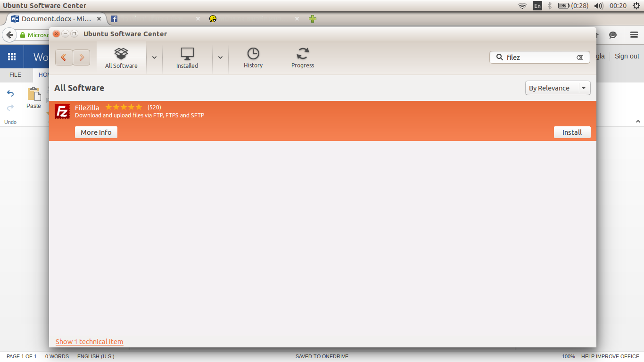Open More Info for FileZilla
This screenshot has width=644, height=362.
tap(96, 132)
